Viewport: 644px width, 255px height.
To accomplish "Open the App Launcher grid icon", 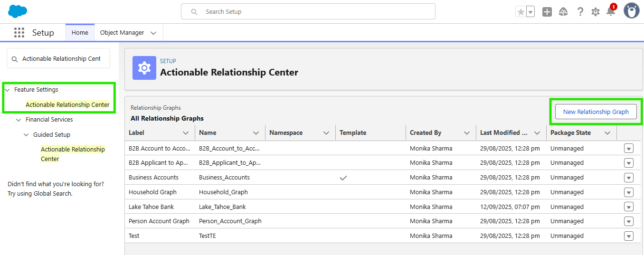I will [19, 33].
